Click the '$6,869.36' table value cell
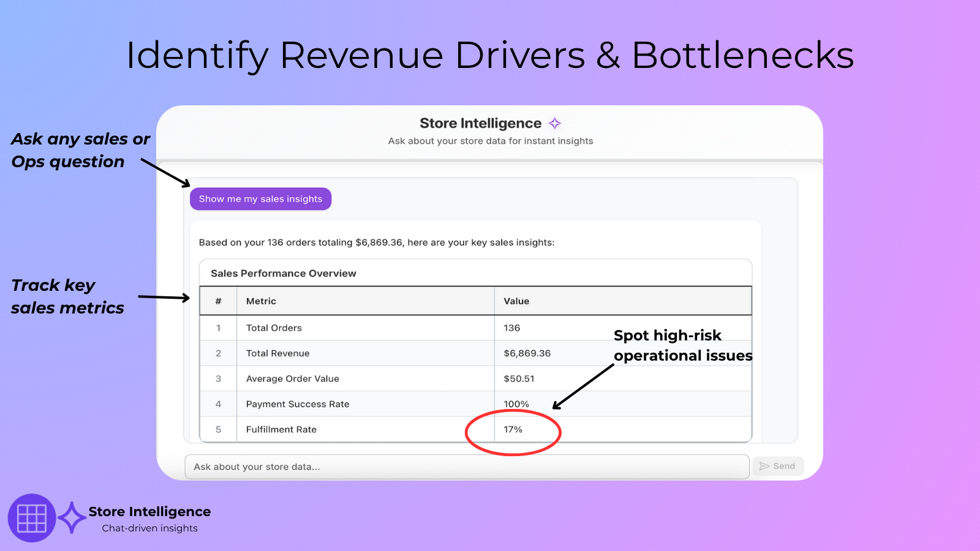The height and width of the screenshot is (551, 980). 623,353
